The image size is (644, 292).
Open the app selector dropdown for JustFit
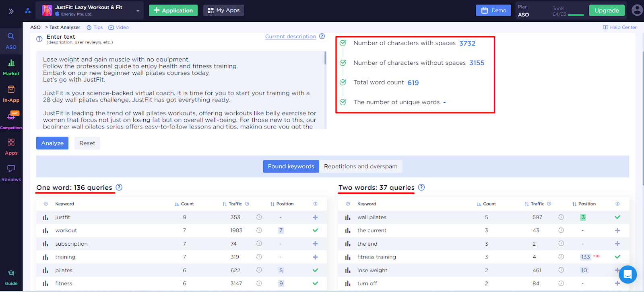point(138,11)
